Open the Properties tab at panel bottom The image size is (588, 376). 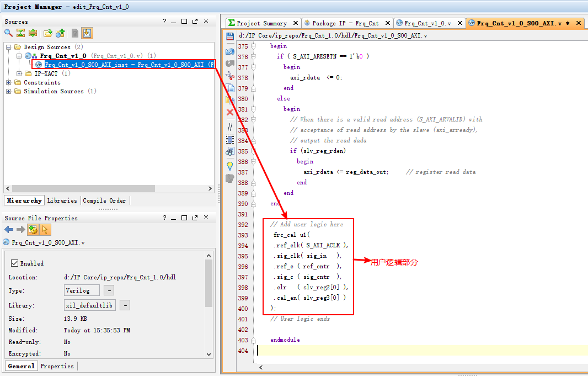(57, 366)
